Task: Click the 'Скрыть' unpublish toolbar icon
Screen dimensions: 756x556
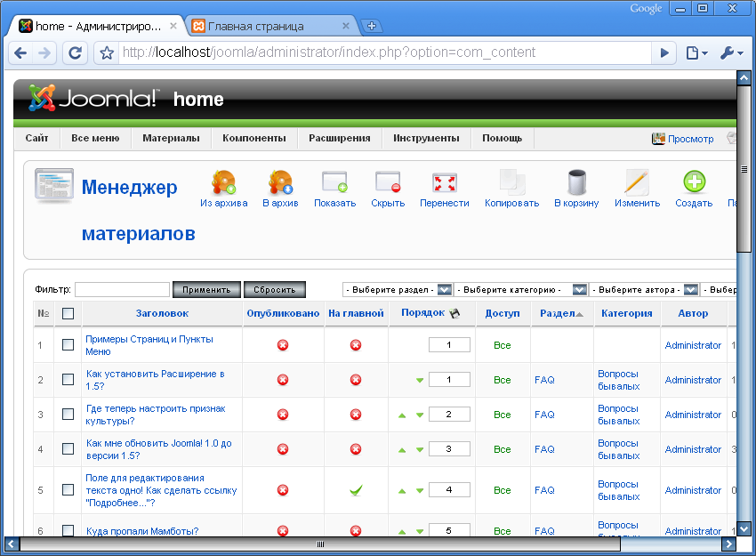Action: tap(388, 182)
